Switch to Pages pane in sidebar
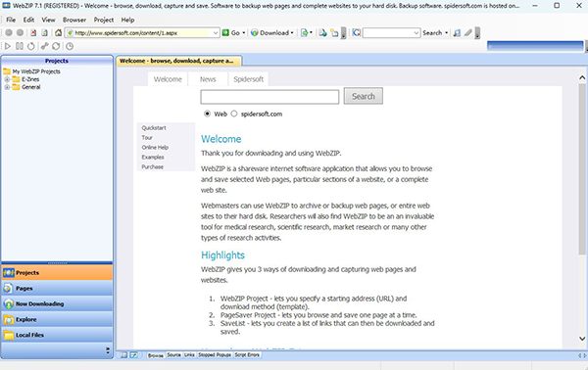 (x=57, y=289)
